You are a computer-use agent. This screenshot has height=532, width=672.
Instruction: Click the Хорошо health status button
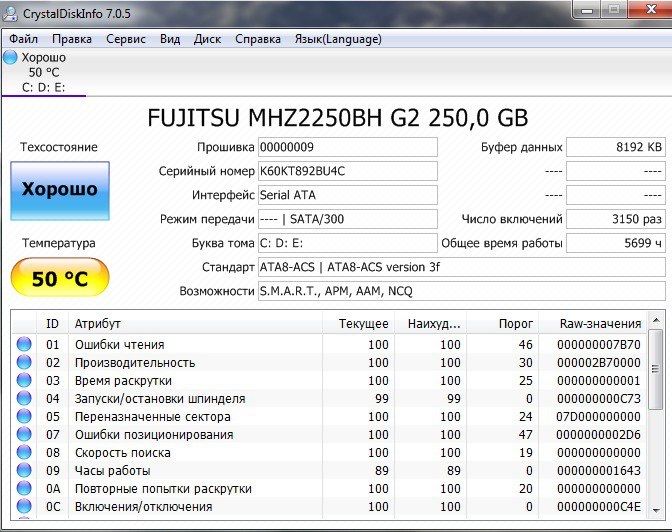(60, 191)
